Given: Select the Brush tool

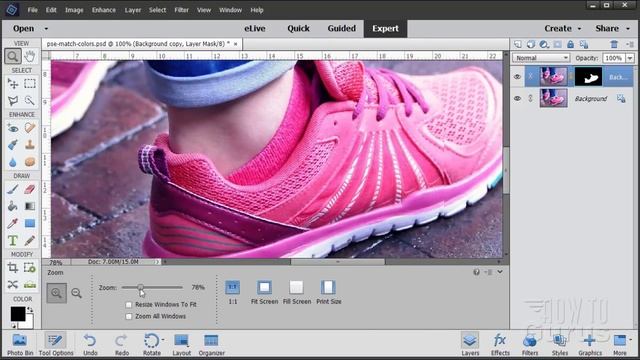Looking at the screenshot, I should coord(13,189).
